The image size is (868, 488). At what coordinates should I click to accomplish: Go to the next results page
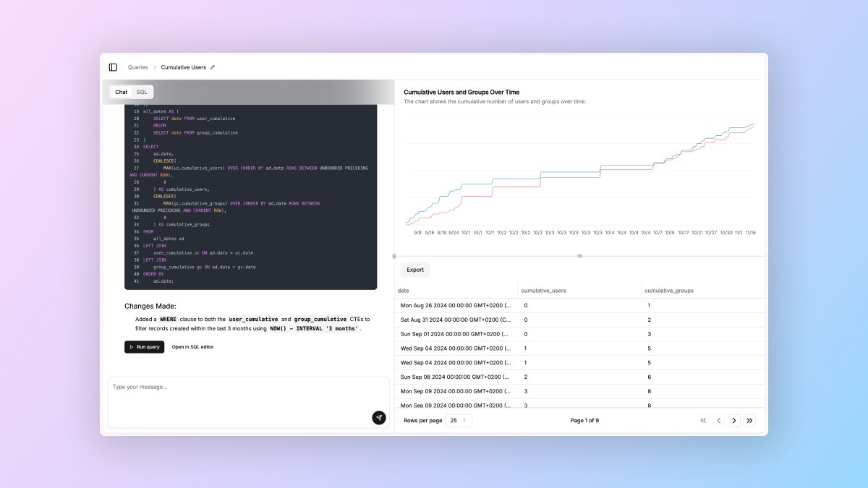(x=734, y=420)
